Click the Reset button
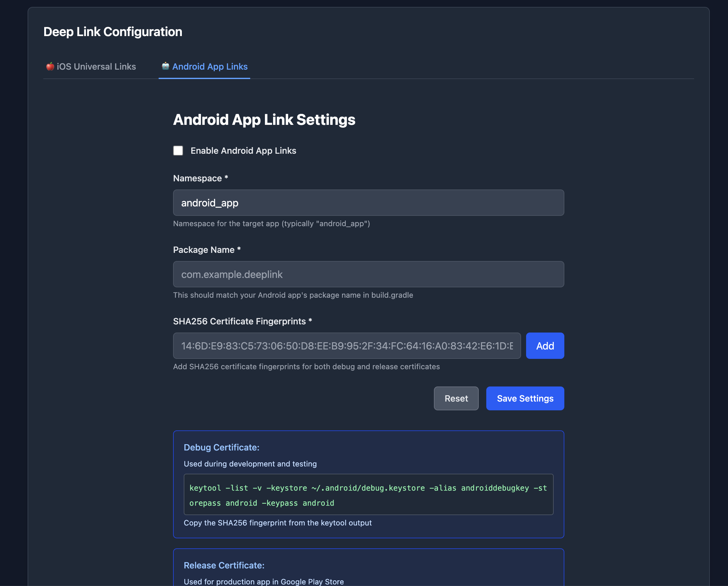Image resolution: width=728 pixels, height=586 pixels. pyautogui.click(x=456, y=398)
